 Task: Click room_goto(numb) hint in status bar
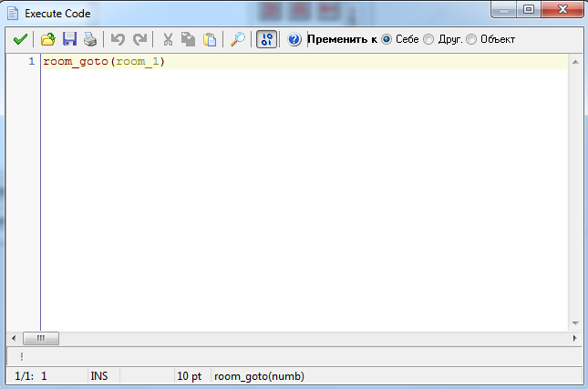pos(259,376)
